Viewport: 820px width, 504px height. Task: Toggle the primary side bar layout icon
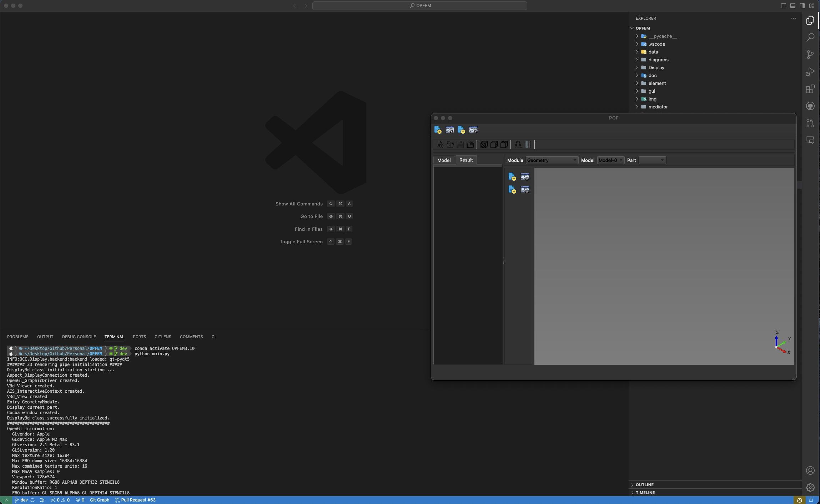tap(784, 6)
